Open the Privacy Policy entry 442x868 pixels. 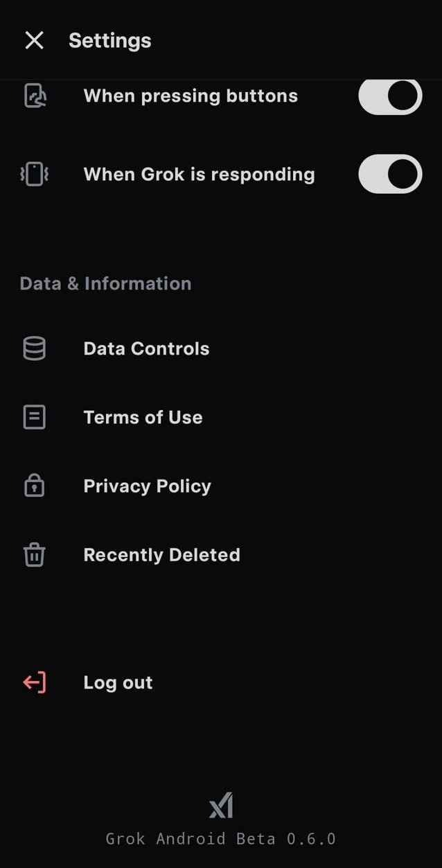pos(147,486)
